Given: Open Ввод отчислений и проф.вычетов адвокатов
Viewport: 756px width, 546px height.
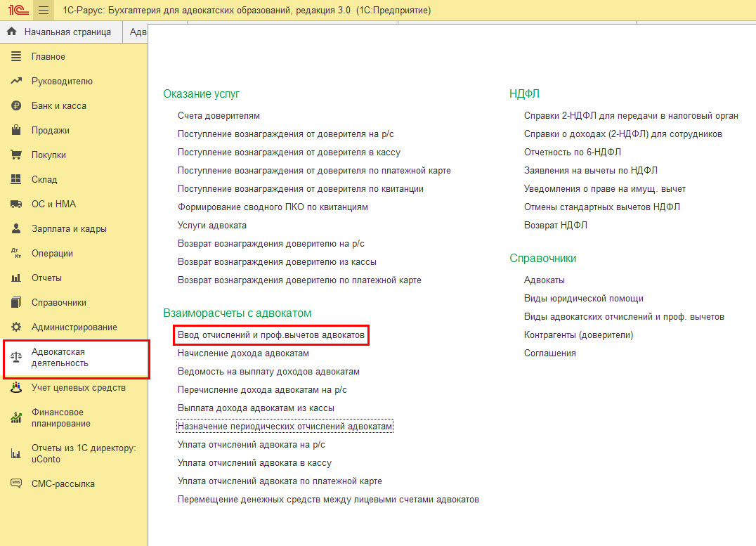Looking at the screenshot, I should 271,335.
